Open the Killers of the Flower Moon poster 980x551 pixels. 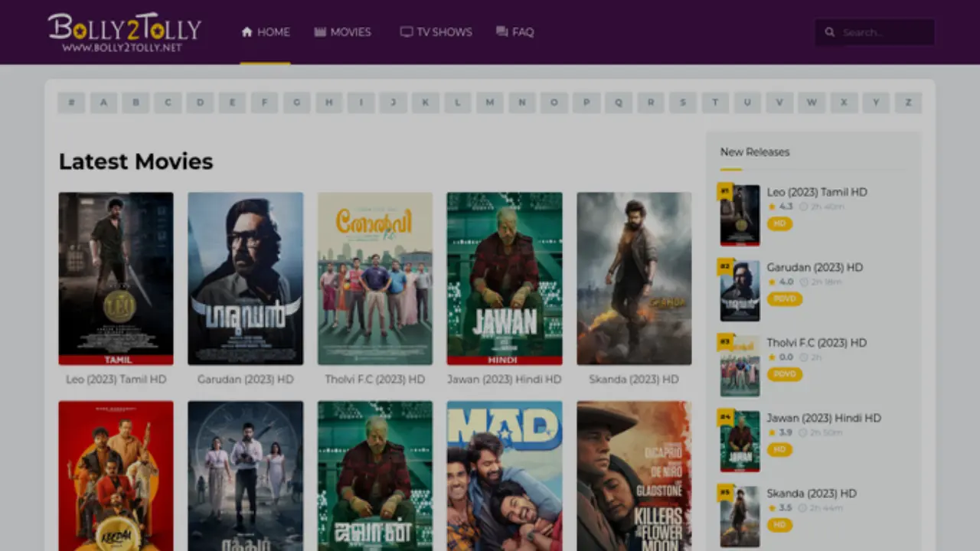point(634,474)
